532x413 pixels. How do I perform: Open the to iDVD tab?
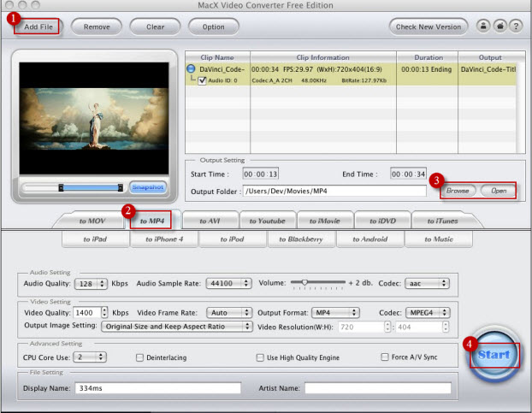382,221
